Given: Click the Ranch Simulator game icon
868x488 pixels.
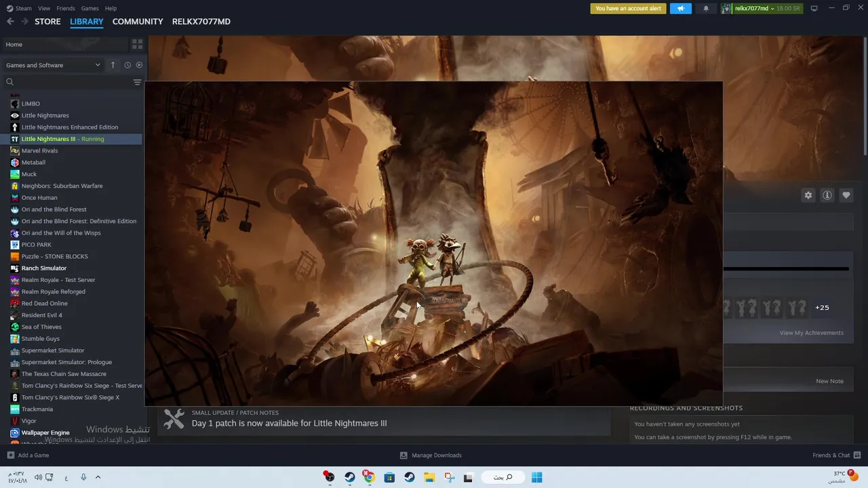Looking at the screenshot, I should point(15,268).
